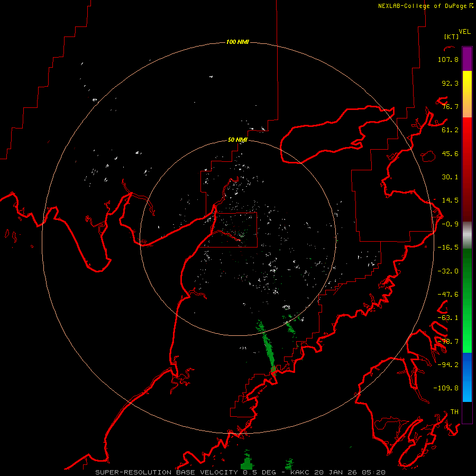This screenshot has height=476, width=476.
Task: Click the blue segment of the color bar
Action: coord(467,377)
